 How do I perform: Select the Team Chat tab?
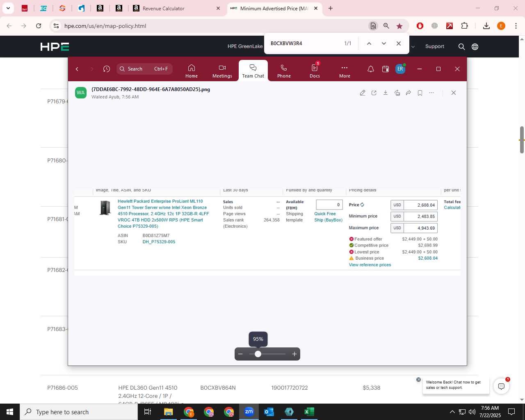coord(253,71)
